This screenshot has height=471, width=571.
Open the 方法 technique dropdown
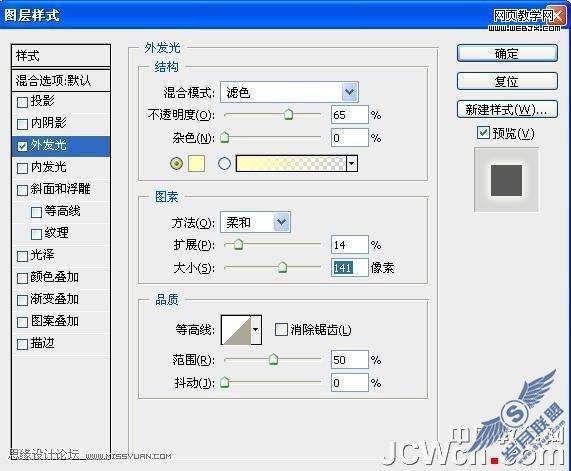[x=255, y=222]
